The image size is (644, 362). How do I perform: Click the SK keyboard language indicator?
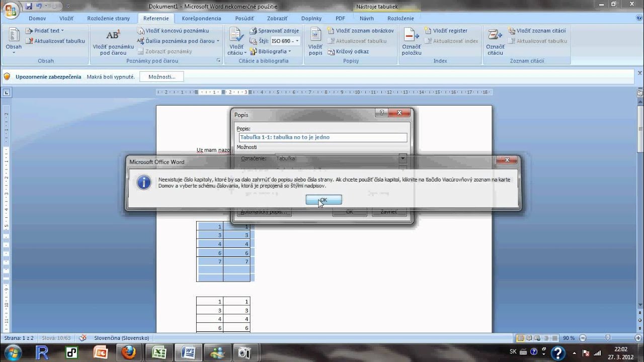[513, 351]
